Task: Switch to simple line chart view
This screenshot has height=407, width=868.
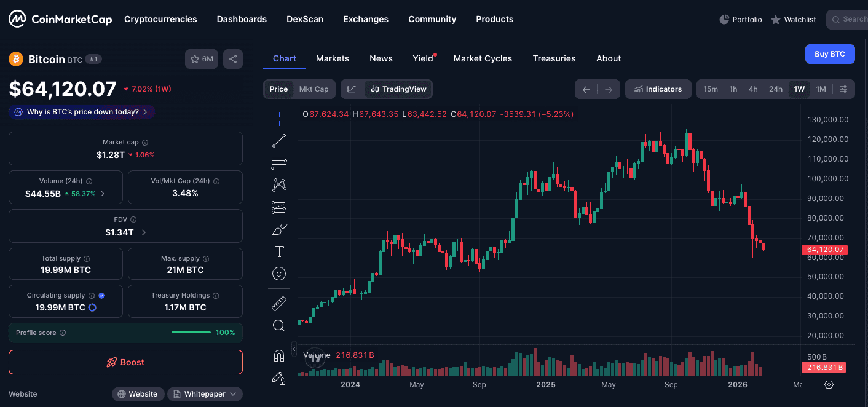Action: (352, 89)
